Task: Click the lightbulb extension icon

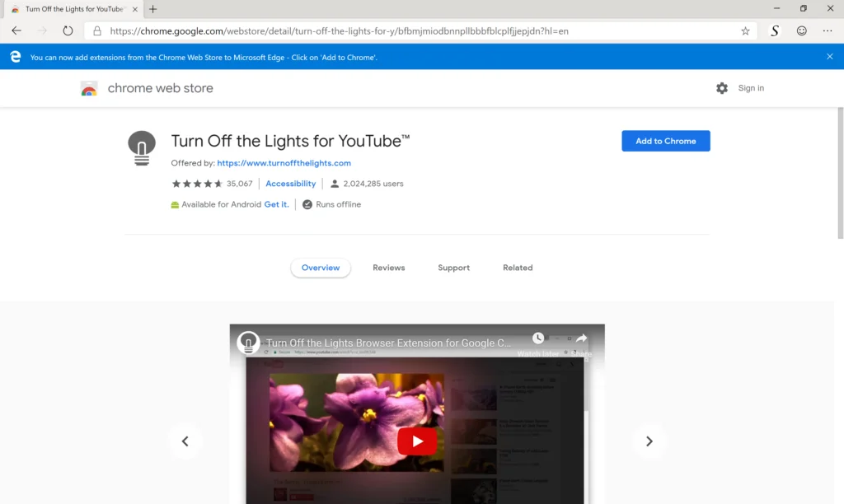Action: coord(142,148)
